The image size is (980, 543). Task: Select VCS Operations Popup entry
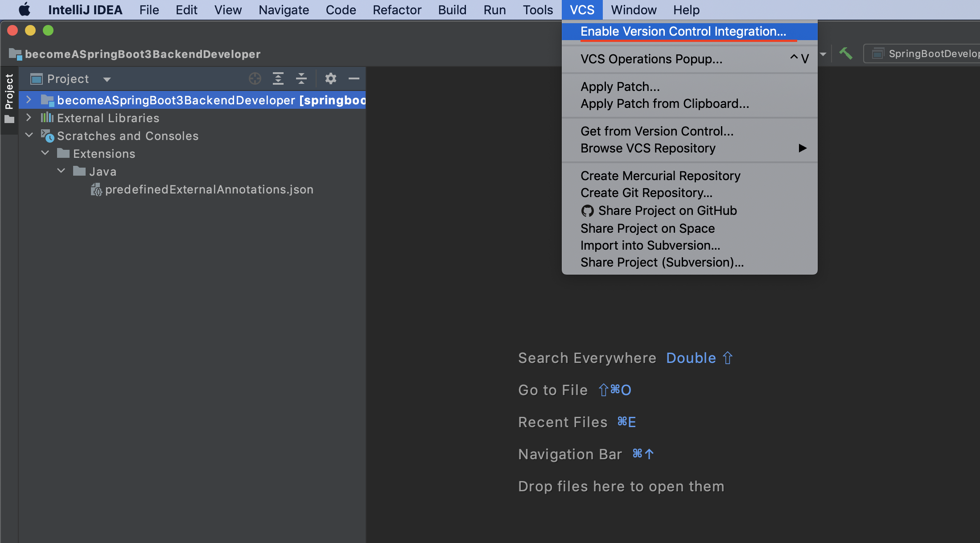coord(689,59)
